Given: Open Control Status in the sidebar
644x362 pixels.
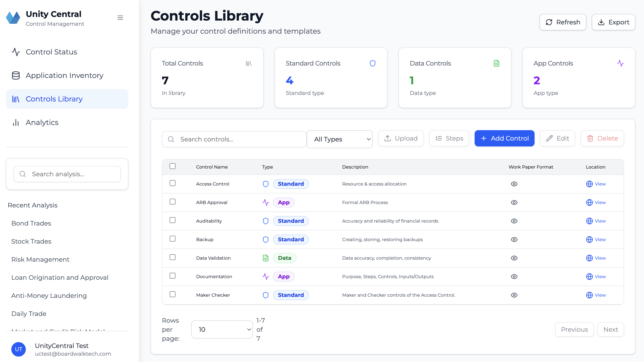Looking at the screenshot, I should pos(51,52).
